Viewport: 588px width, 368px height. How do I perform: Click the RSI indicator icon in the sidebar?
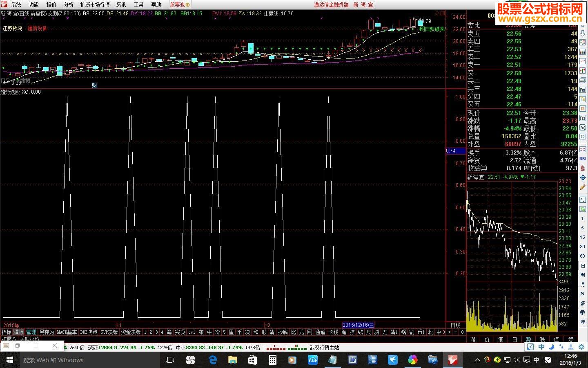[583, 158]
